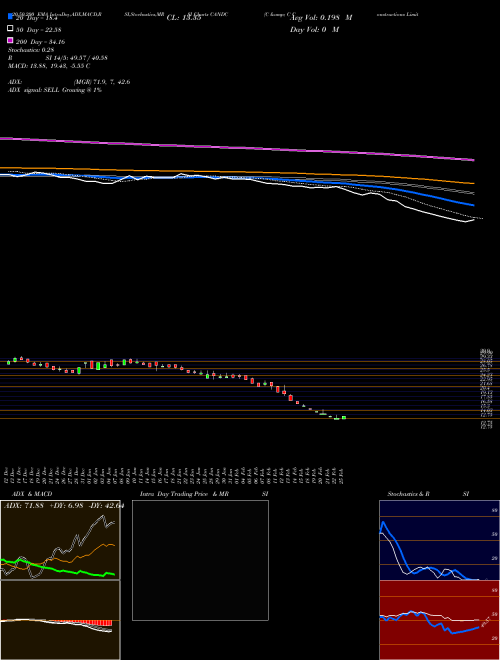Image resolution: width=500 pixels, height=660 pixels.
Task: Click the magenta 200 Day legend swatch
Action: click(x=10, y=40)
